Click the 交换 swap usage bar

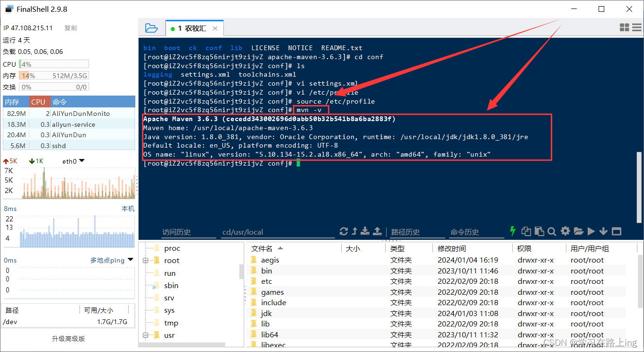pos(54,87)
